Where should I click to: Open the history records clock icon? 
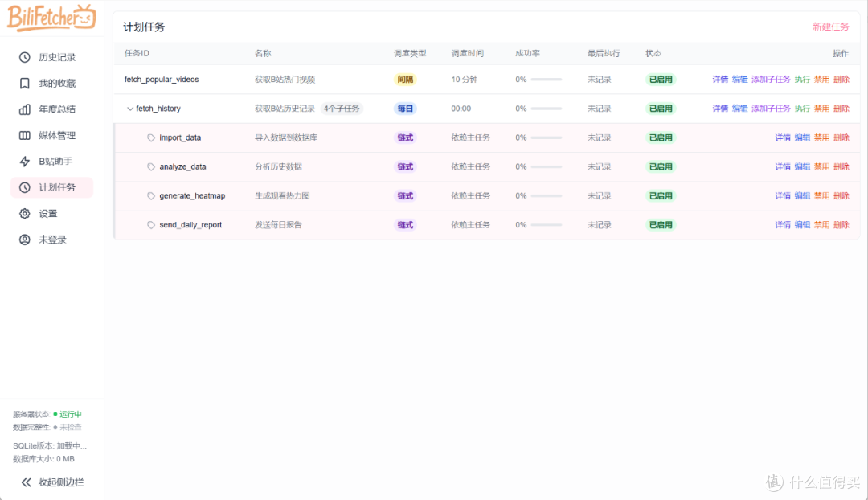click(x=24, y=57)
